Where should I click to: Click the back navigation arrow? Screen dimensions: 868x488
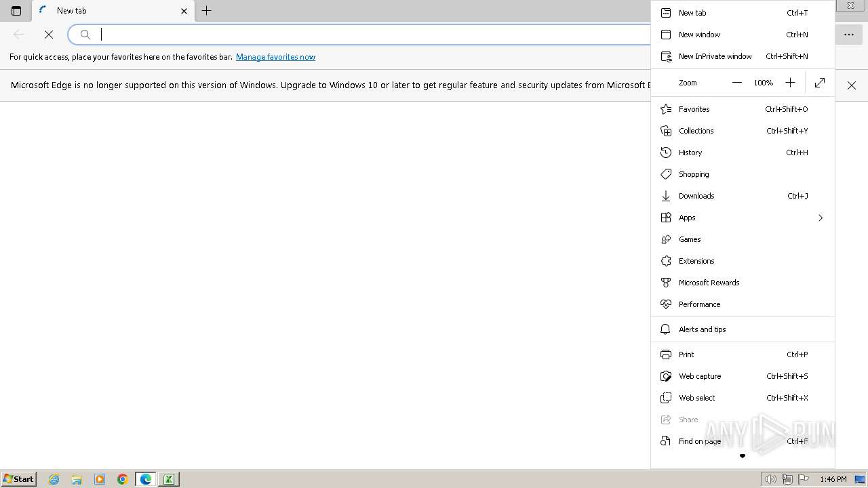click(19, 35)
